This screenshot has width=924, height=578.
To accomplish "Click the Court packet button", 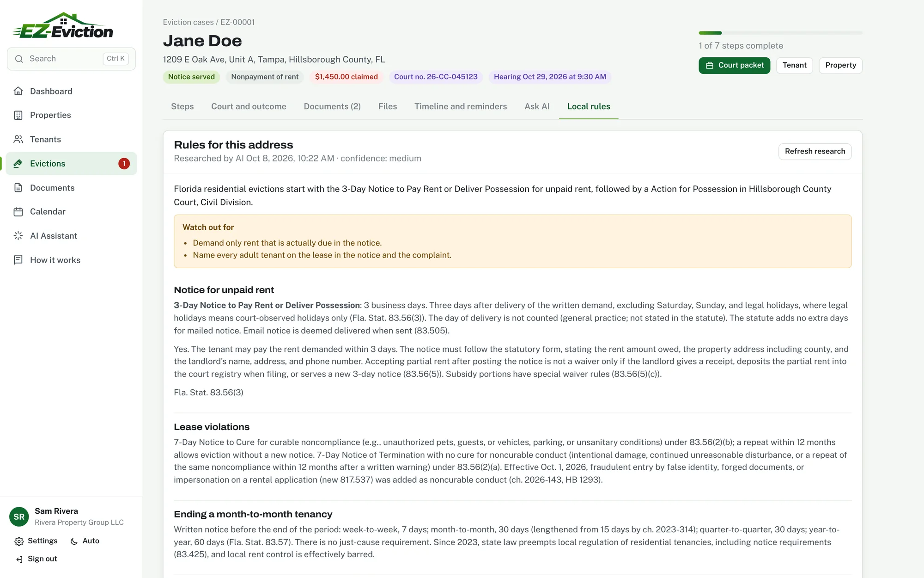I will point(734,65).
